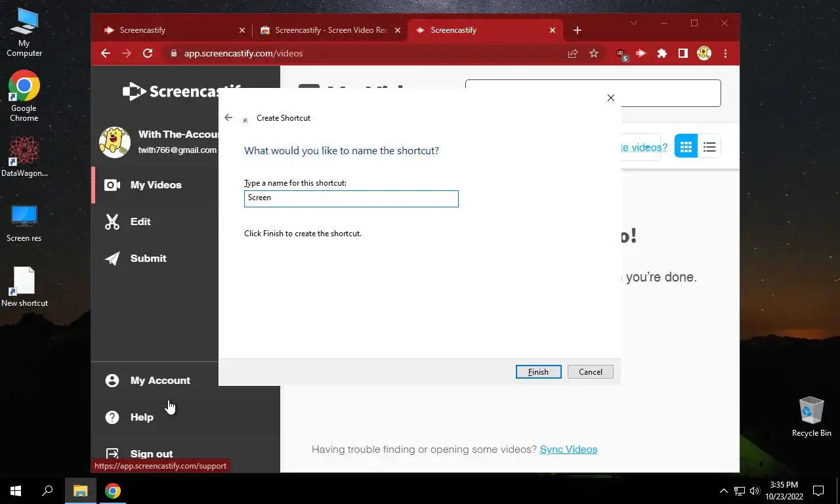Click the address bar URL
840x504 pixels.
click(x=243, y=54)
